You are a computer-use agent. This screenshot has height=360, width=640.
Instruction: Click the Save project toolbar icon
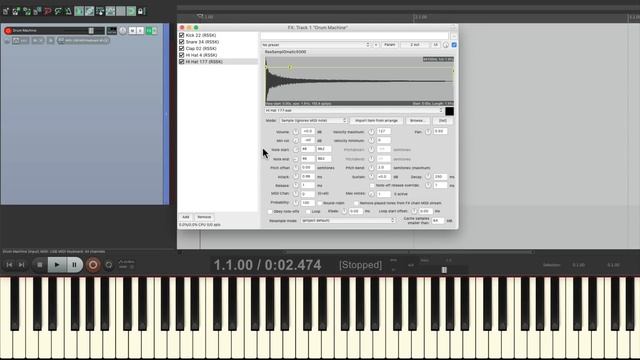coord(27,11)
